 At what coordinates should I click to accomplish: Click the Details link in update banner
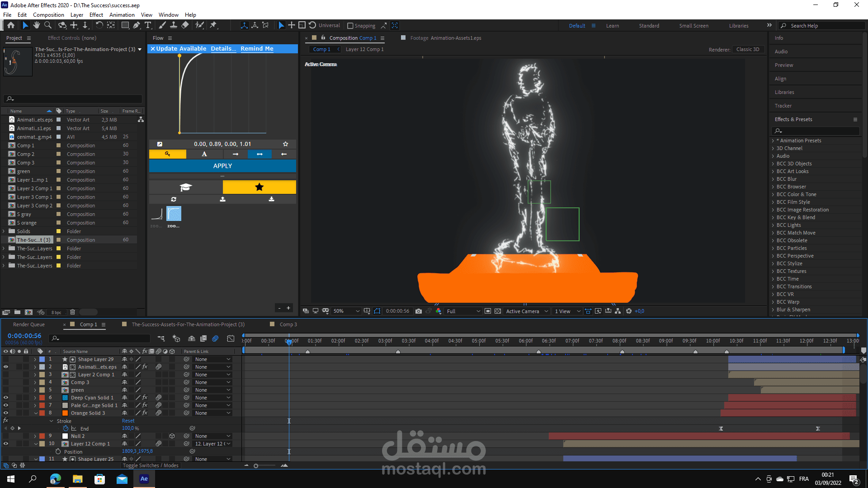[223, 48]
